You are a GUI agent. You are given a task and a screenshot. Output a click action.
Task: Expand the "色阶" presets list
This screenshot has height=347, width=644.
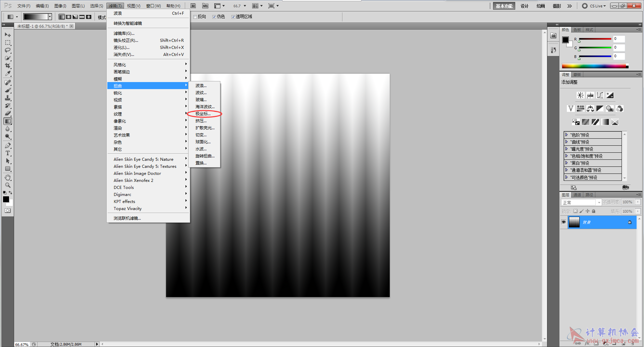point(567,135)
